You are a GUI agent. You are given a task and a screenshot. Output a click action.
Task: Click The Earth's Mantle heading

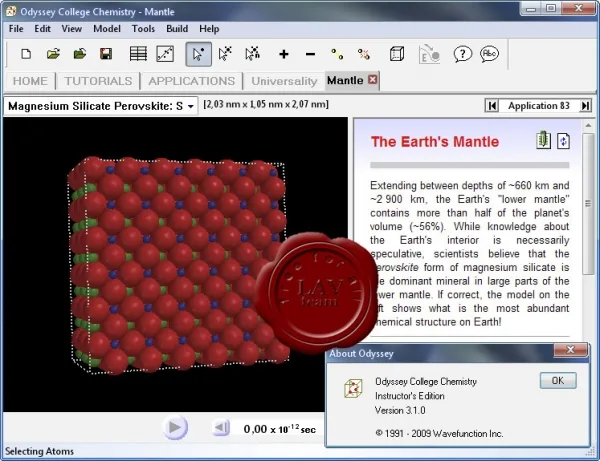(x=435, y=142)
